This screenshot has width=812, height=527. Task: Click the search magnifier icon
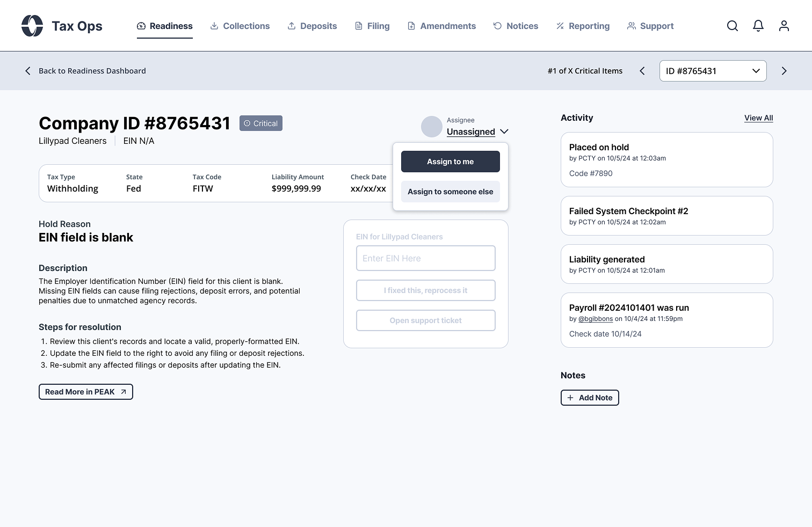pos(732,26)
